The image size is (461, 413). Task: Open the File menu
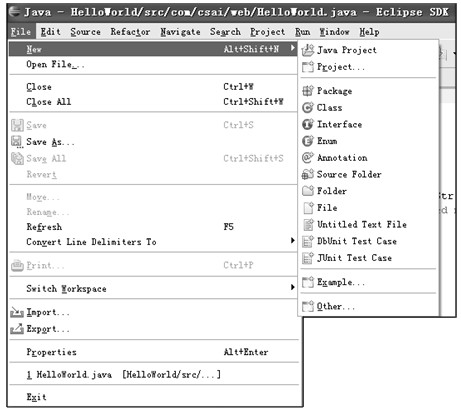coord(21,32)
